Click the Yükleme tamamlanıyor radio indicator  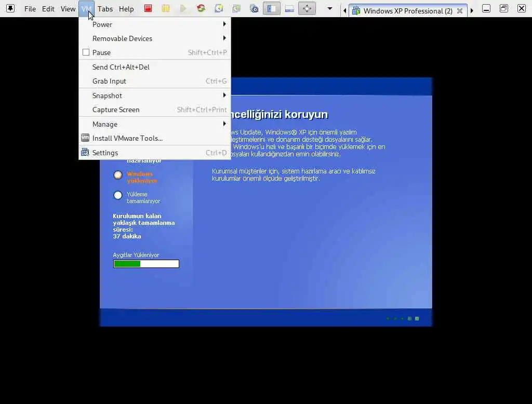[118, 195]
